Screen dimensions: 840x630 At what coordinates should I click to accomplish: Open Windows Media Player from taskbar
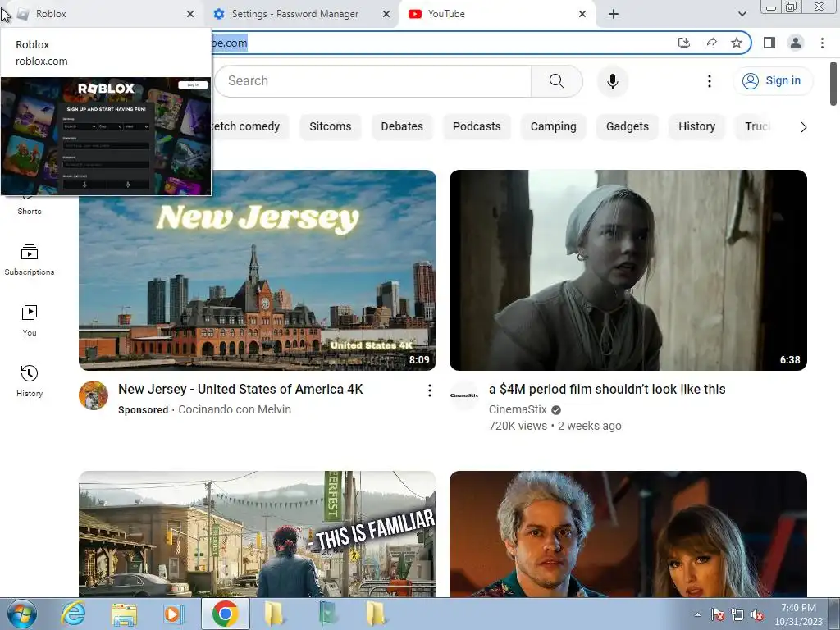(x=172, y=614)
